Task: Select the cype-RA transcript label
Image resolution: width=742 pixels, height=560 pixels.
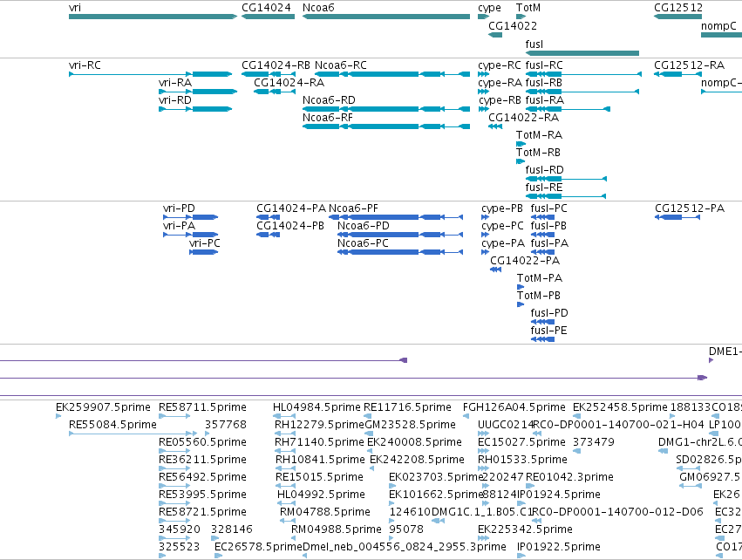Action: tap(500, 83)
